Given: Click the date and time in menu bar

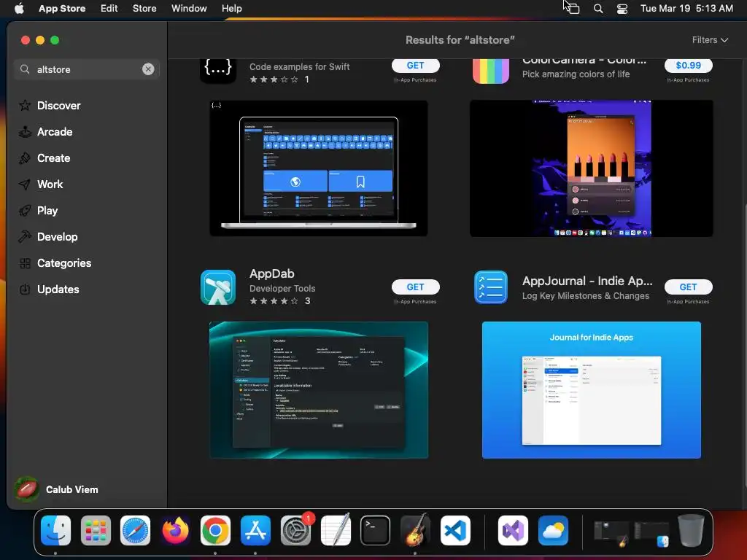Looking at the screenshot, I should point(686,8).
